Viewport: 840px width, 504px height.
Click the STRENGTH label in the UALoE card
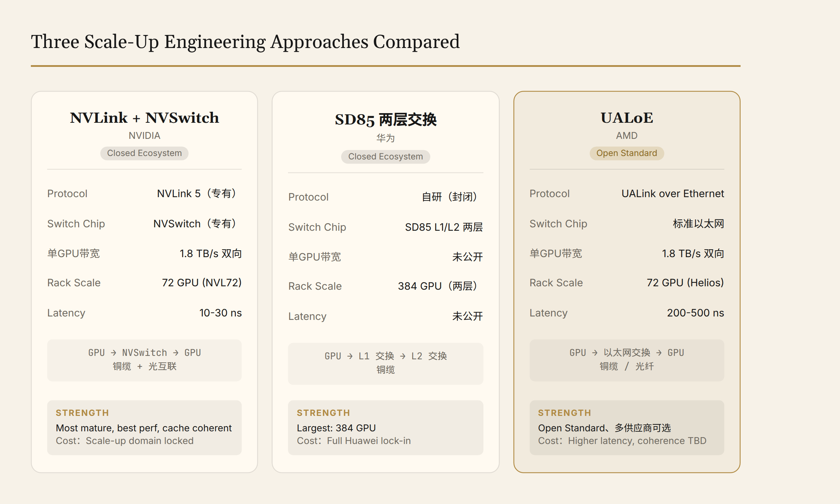[565, 413]
